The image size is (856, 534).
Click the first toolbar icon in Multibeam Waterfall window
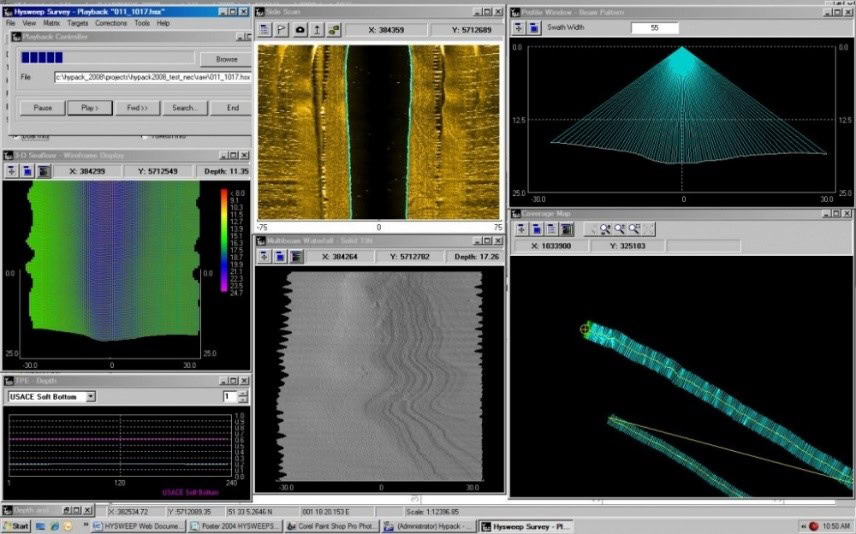point(264,256)
